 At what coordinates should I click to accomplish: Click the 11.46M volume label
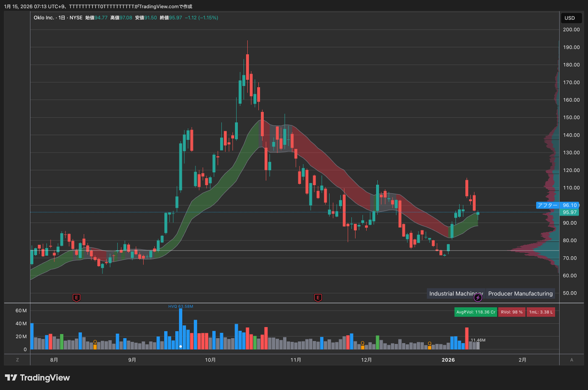coord(478,340)
